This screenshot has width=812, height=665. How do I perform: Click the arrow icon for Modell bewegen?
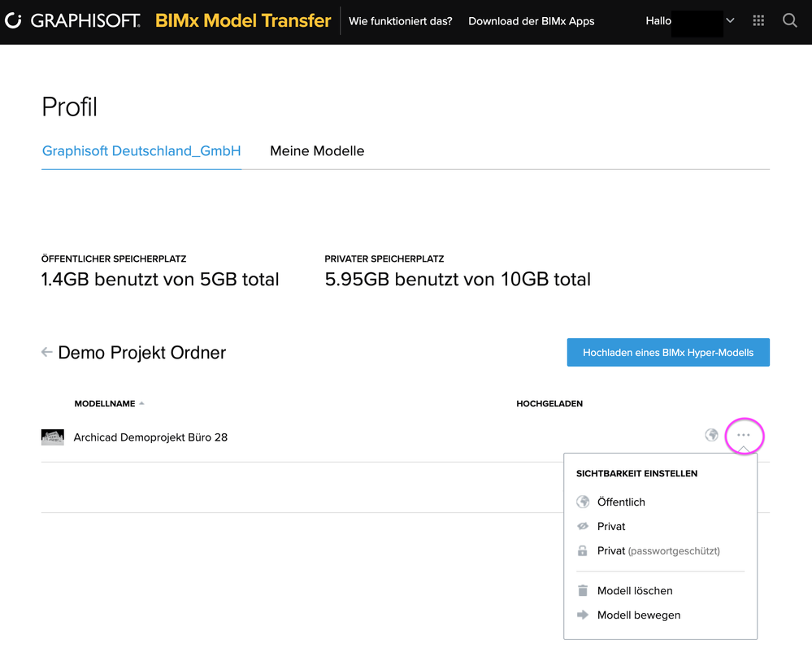coord(582,615)
